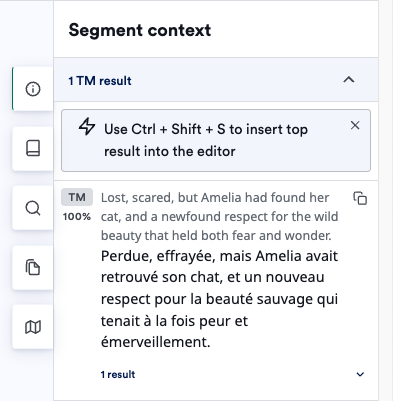This screenshot has width=393, height=401.
Task: Select the 100% match percentage label
Action: pyautogui.click(x=77, y=217)
